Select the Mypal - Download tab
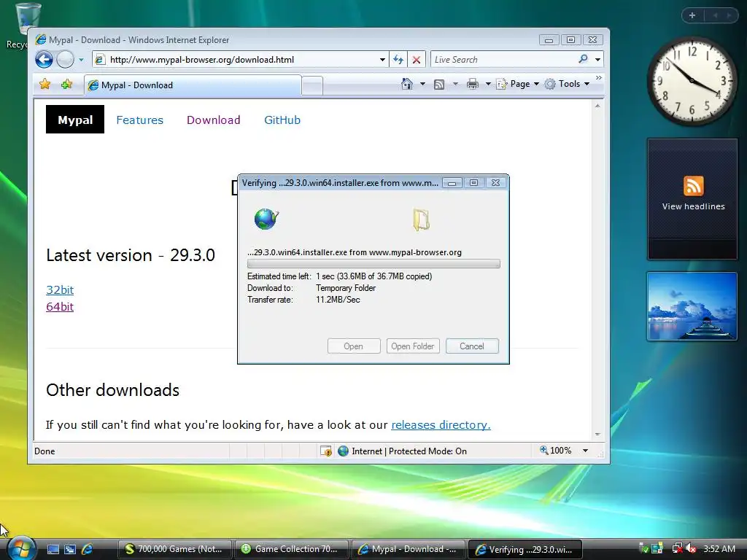This screenshot has width=747, height=560. coord(193,85)
